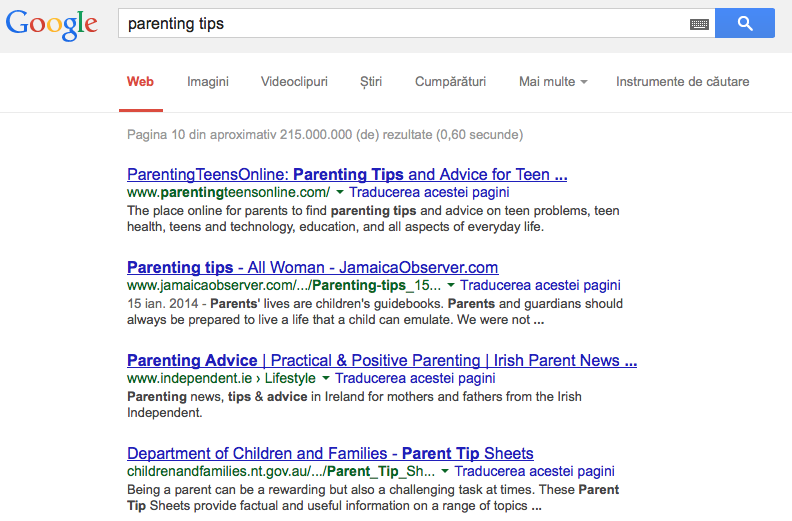
Task: Click the search box containing 'parenting tips'
Action: pyautogui.click(x=400, y=23)
